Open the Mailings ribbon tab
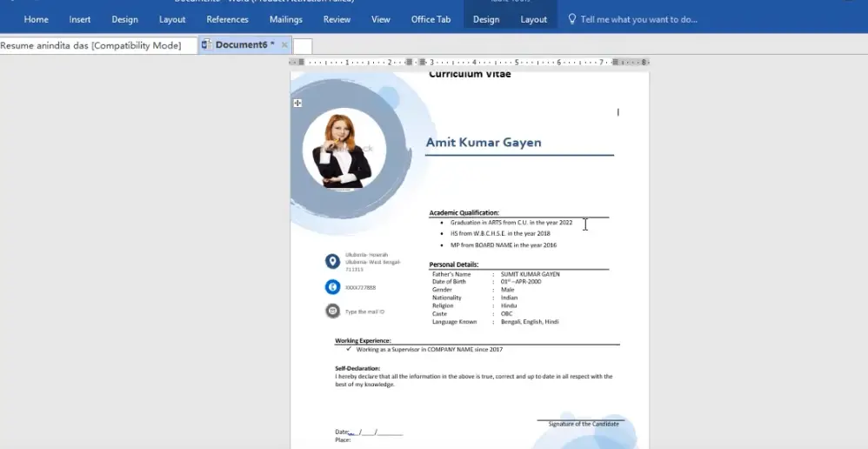This screenshot has width=868, height=449. pos(285,19)
